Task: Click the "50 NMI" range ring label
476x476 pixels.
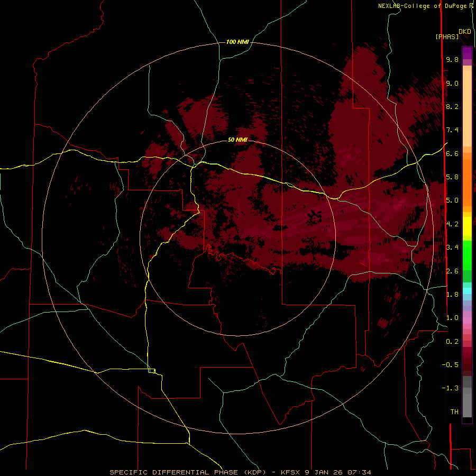Action: click(x=237, y=140)
